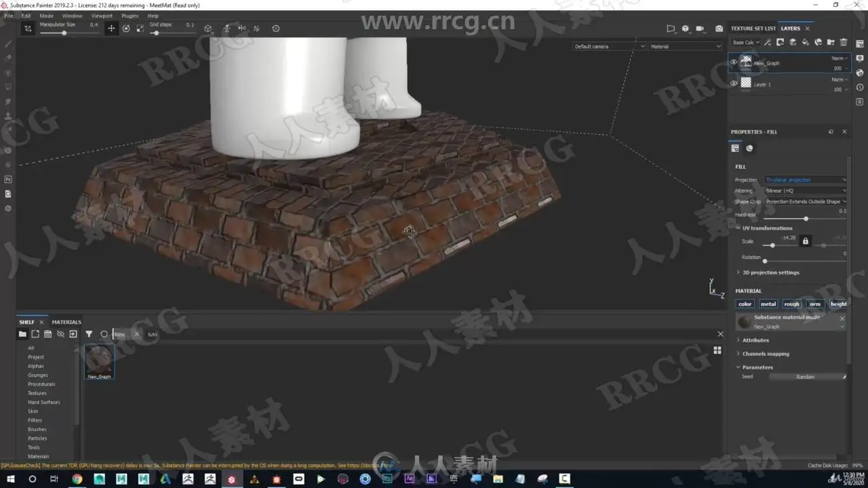The height and width of the screenshot is (488, 868).
Task: Clear the shelf search with the X at far right
Action: click(720, 333)
